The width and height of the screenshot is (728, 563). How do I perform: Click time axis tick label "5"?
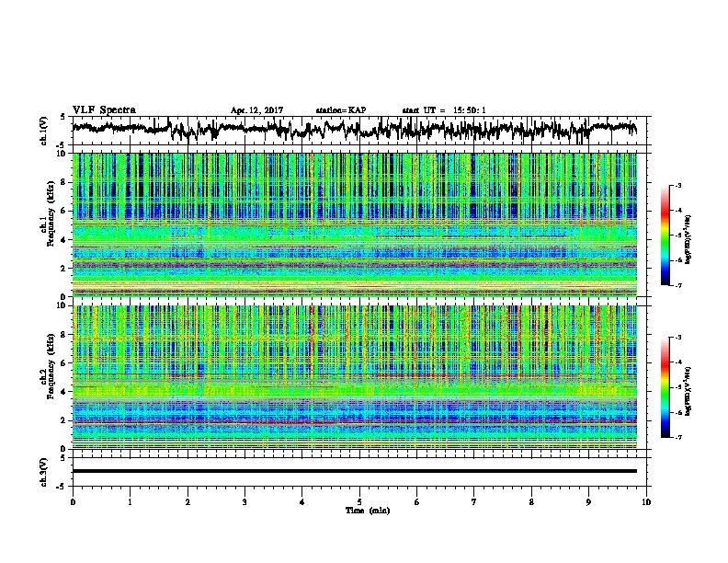[359, 502]
